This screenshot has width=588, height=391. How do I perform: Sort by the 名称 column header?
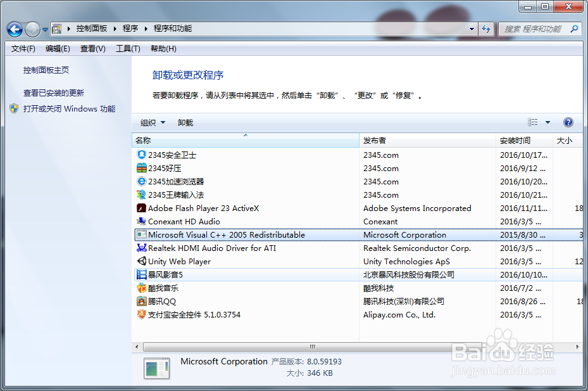click(x=246, y=141)
